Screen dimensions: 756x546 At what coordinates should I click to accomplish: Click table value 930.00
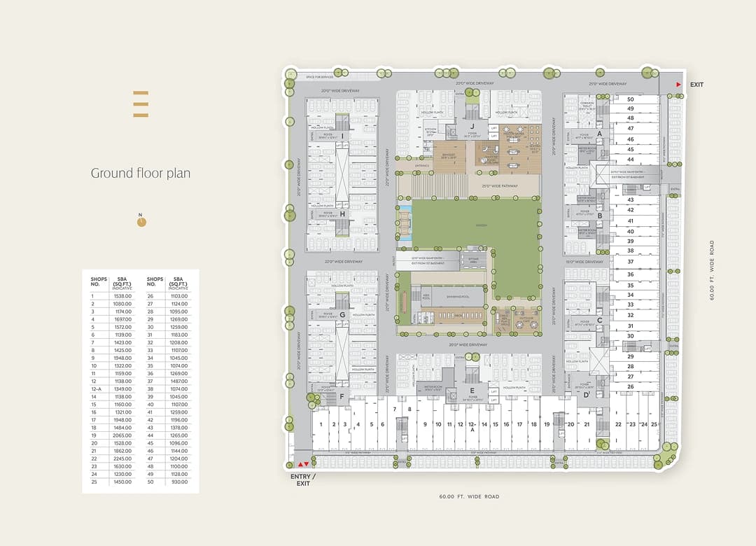coord(180,482)
